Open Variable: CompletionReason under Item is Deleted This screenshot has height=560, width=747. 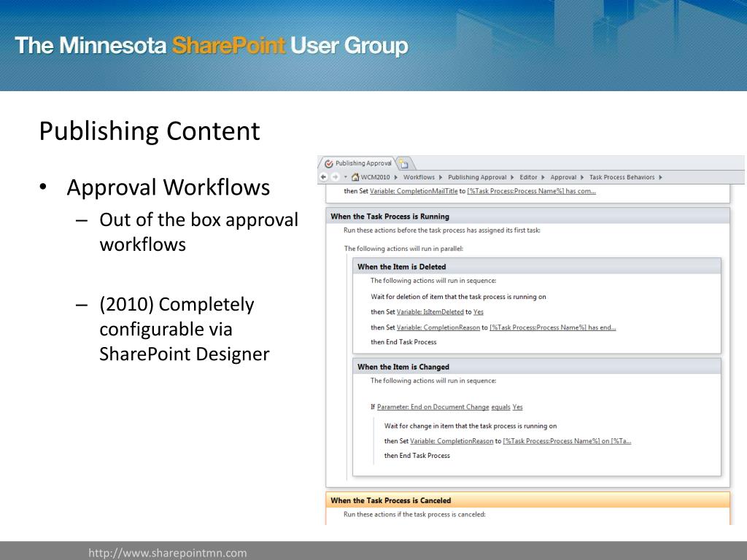click(x=438, y=327)
